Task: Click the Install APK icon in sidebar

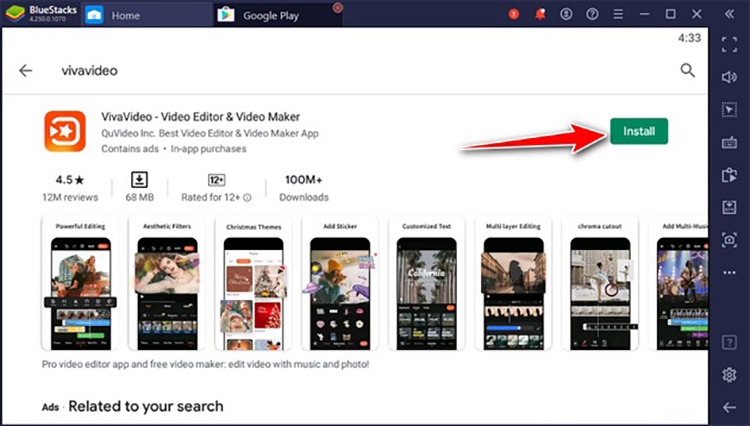Action: [729, 208]
